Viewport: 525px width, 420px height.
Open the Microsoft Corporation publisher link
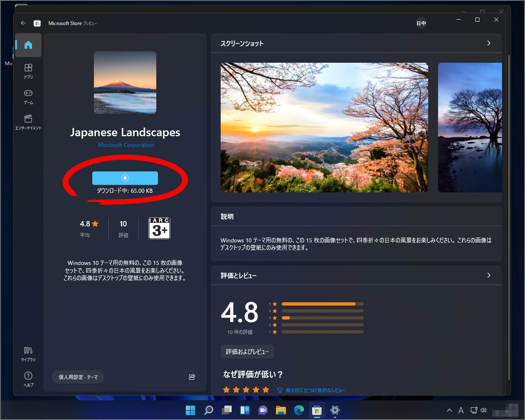pyautogui.click(x=126, y=145)
